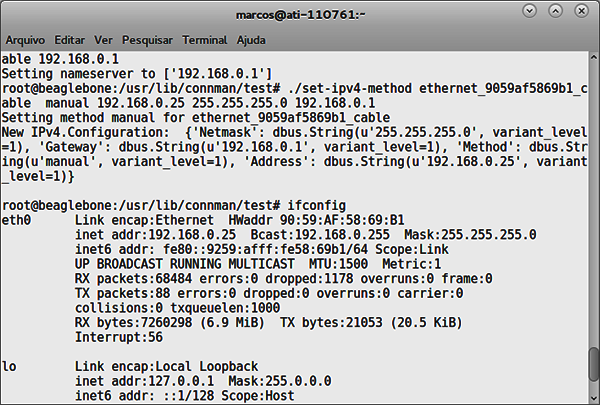
Task: Open the Ver menu
Action: [x=103, y=40]
